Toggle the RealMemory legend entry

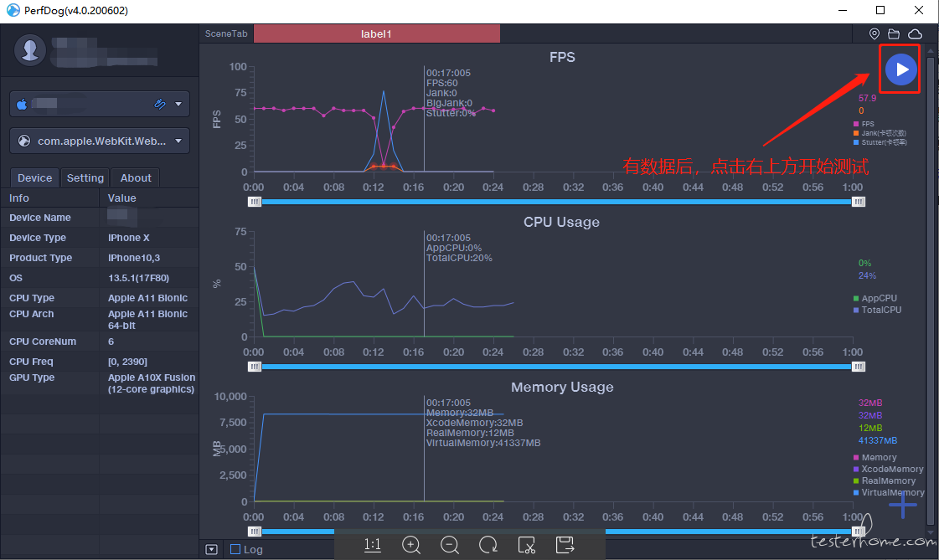tap(885, 480)
